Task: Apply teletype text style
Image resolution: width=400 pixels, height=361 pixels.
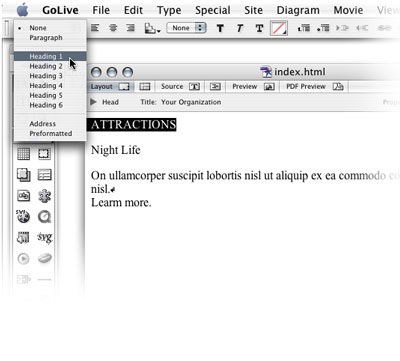Action: (259, 28)
